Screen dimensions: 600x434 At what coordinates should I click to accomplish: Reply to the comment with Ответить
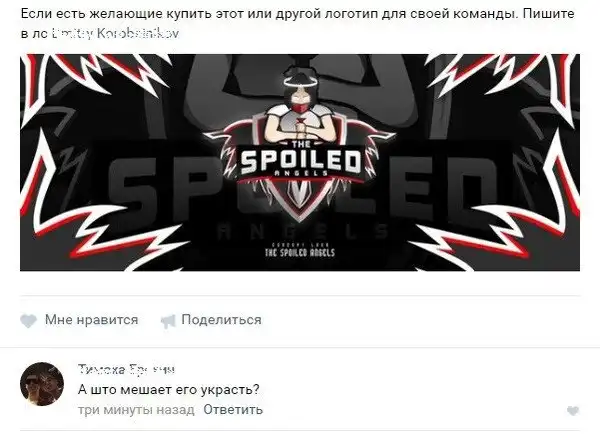(x=233, y=410)
